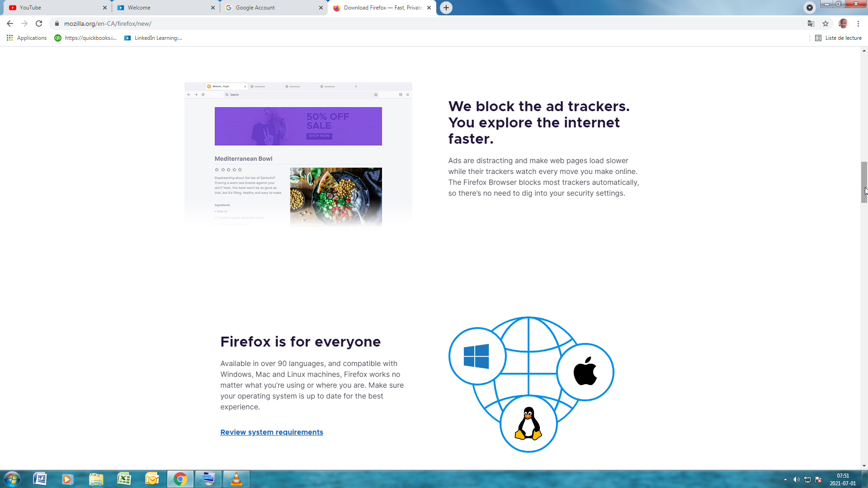Open Liste de lecture reading list
868x488 pixels.
click(839, 38)
